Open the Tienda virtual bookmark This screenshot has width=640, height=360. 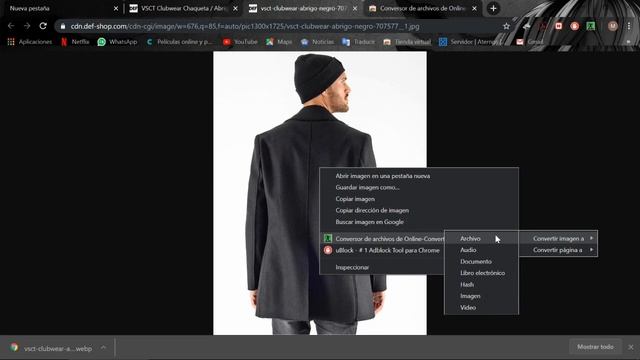tap(407, 42)
